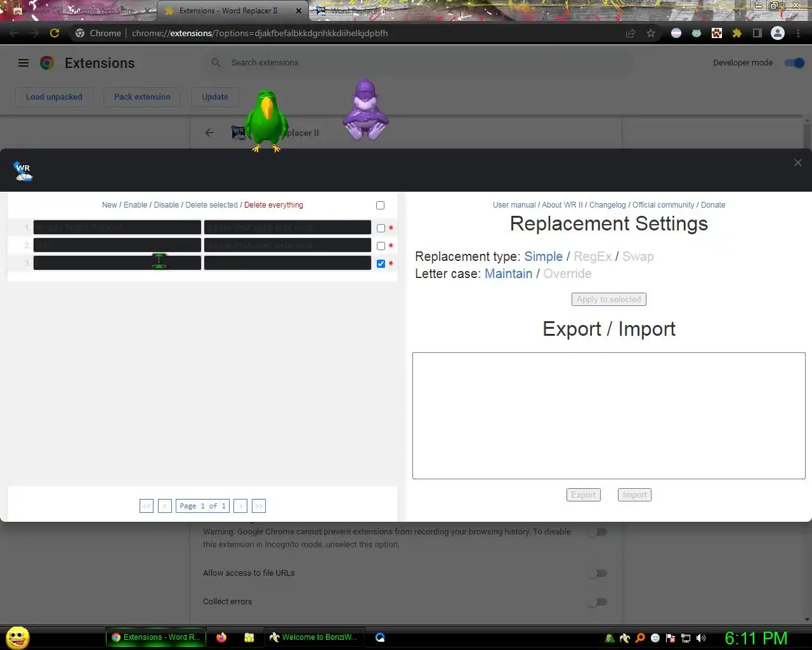The height and width of the screenshot is (650, 812).
Task: Open the file folder icon in taskbar
Action: [x=249, y=637]
